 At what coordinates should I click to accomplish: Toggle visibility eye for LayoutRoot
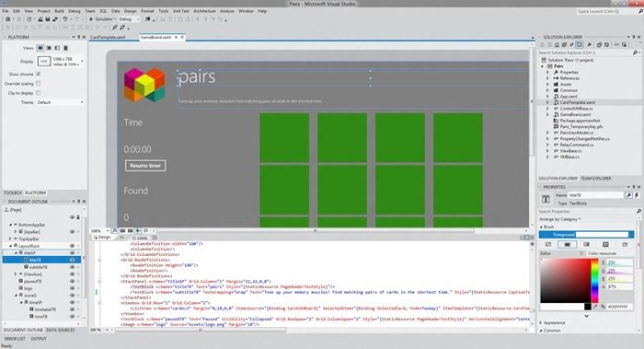pyautogui.click(x=73, y=246)
